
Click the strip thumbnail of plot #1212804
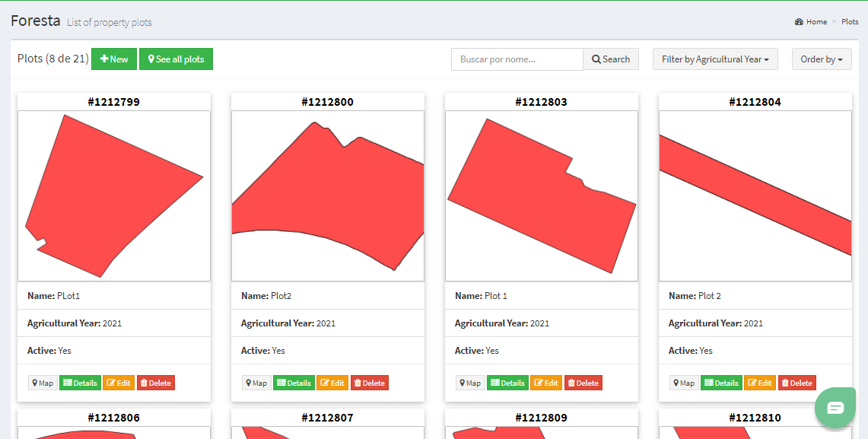(x=755, y=196)
